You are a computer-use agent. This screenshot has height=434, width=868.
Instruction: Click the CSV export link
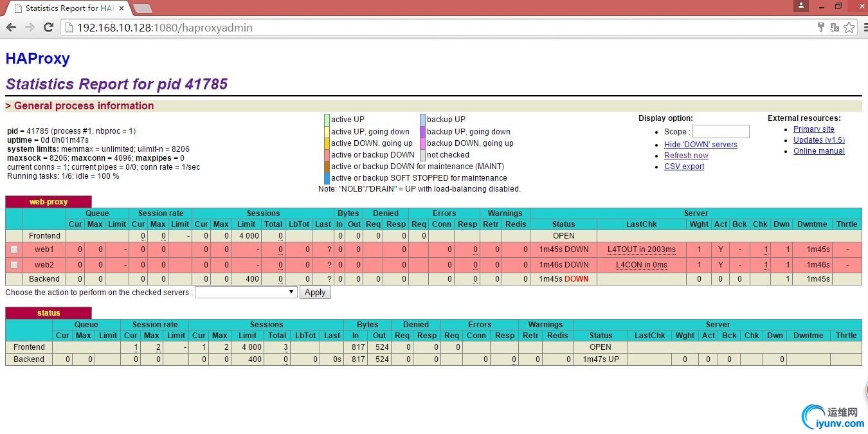click(684, 167)
